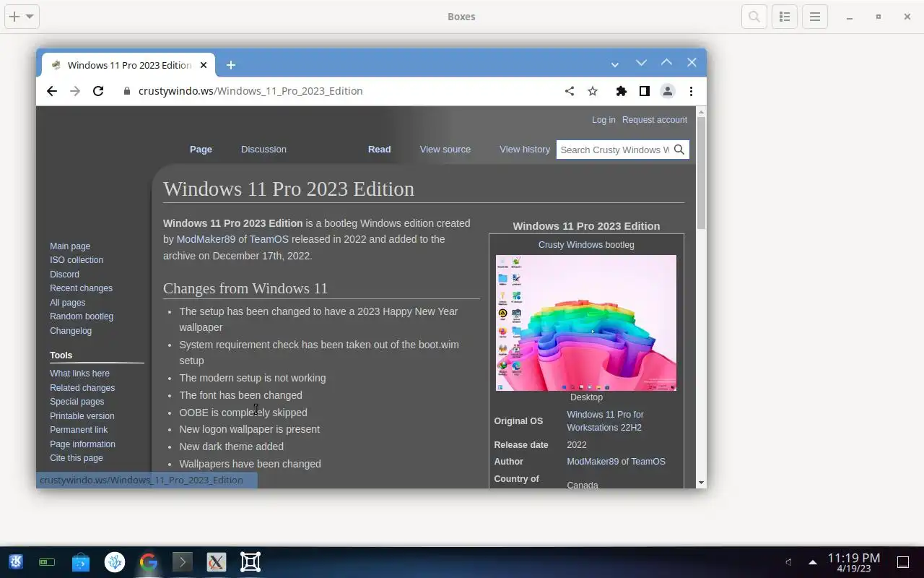
Task: Open Special pages tool link
Action: (77, 402)
